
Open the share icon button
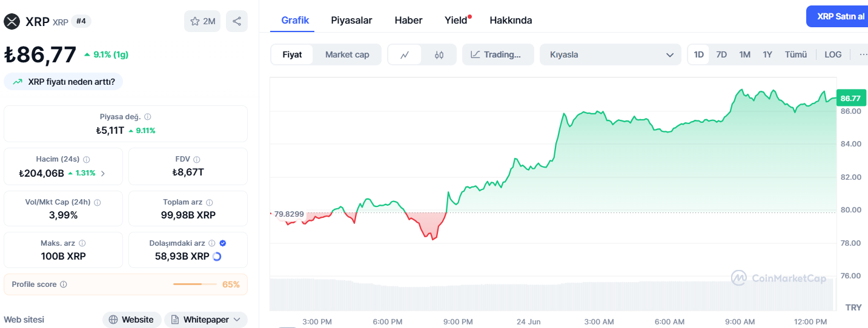coord(237,21)
